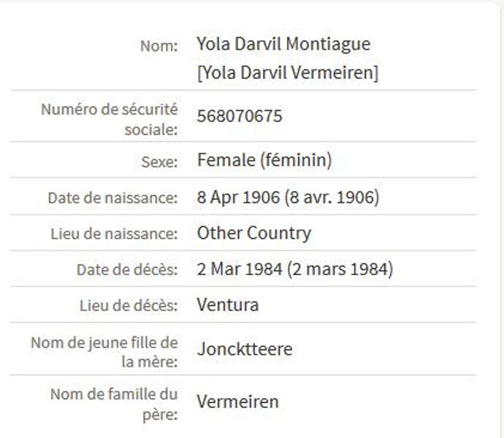Click the 'Nom:' field label
The height and width of the screenshot is (438, 504).
click(159, 46)
